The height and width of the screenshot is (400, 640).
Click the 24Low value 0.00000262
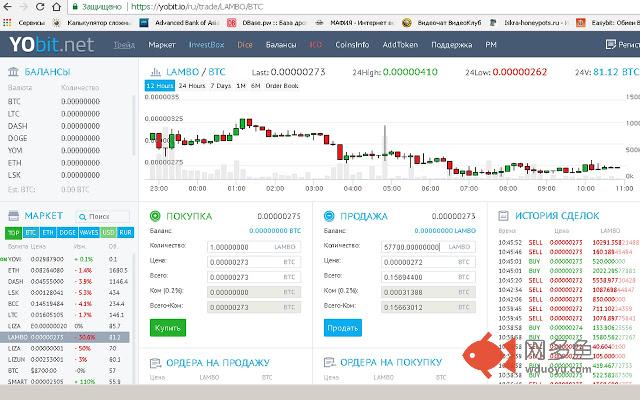click(520, 72)
